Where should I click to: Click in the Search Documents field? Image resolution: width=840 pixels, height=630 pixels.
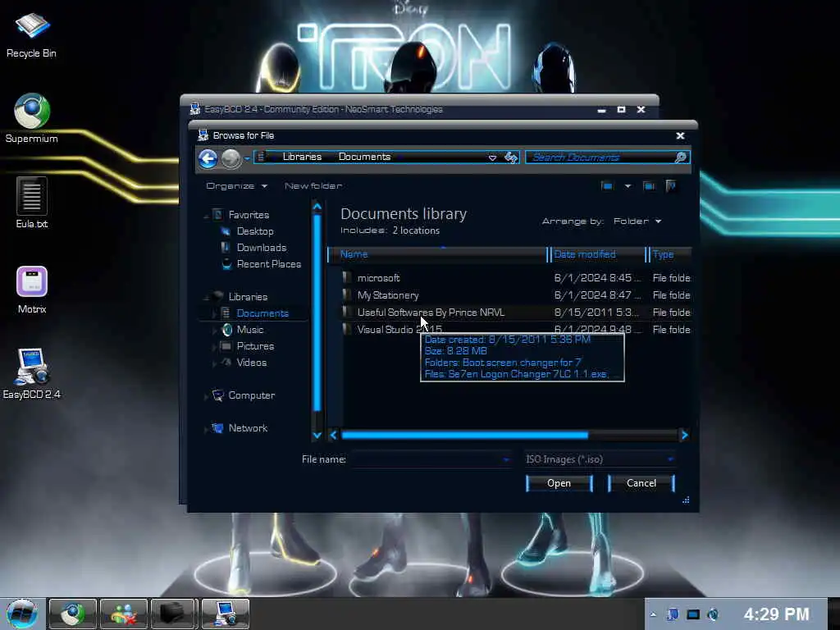pos(600,157)
